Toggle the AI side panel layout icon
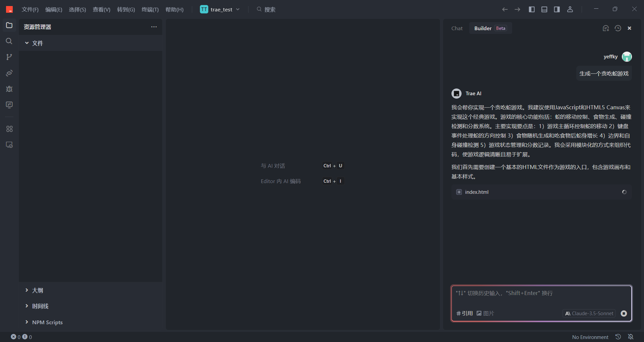This screenshot has width=644, height=342. (x=557, y=9)
